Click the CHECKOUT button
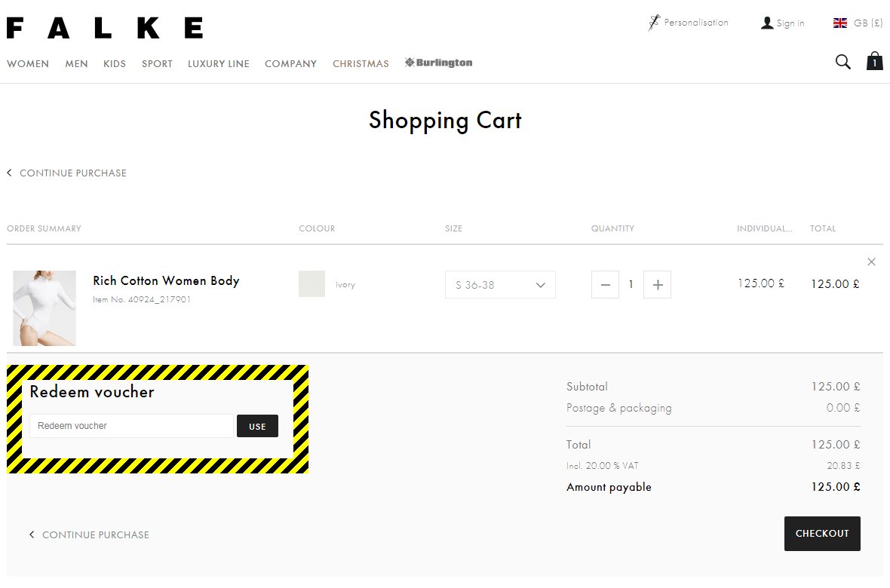Viewport: 890px width, 588px height. tap(822, 534)
